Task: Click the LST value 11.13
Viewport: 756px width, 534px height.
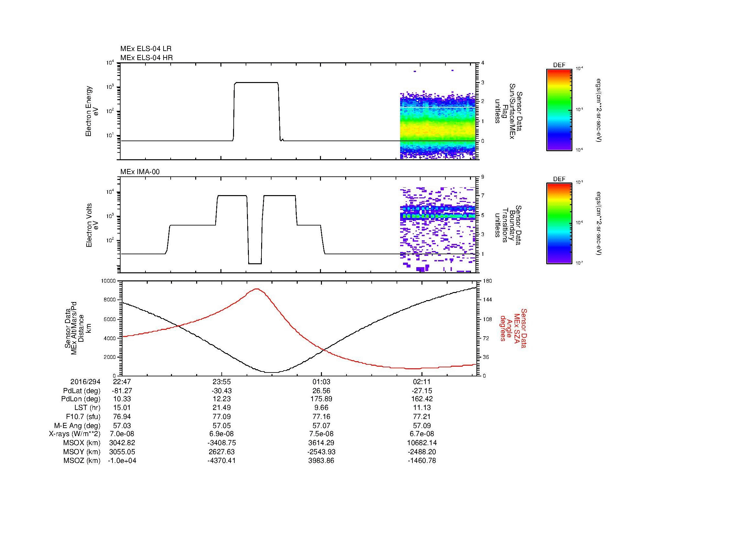Action: click(x=421, y=408)
